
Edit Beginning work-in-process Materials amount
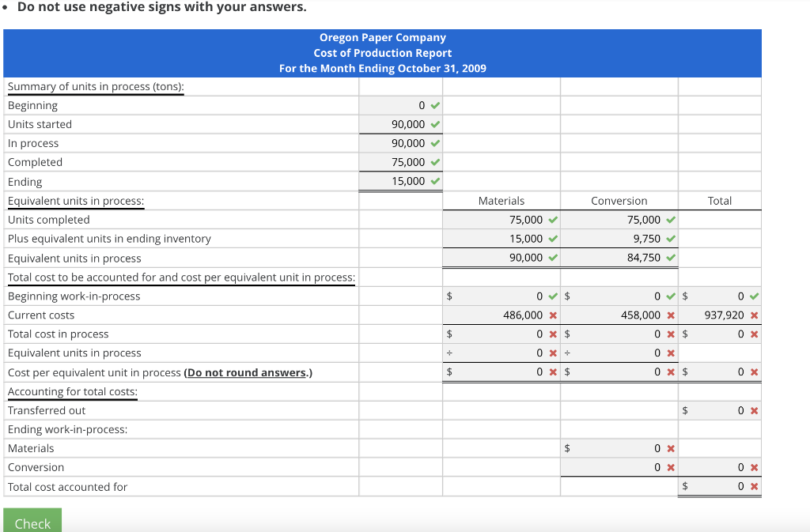pos(501,296)
